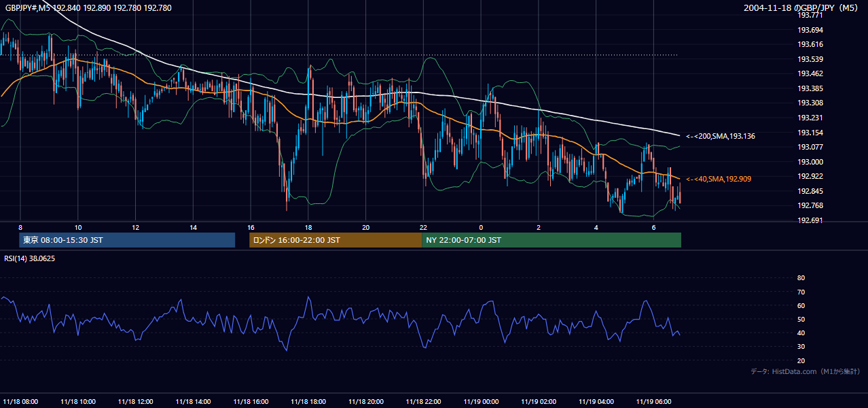Click hour tick 6 under price chart
Image resolution: width=868 pixels, height=408 pixels.
coord(653,227)
